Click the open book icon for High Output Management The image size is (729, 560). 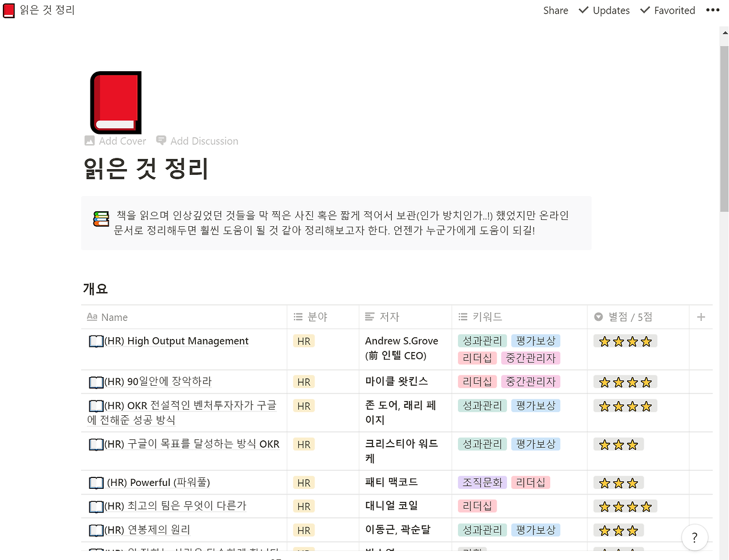click(x=96, y=341)
